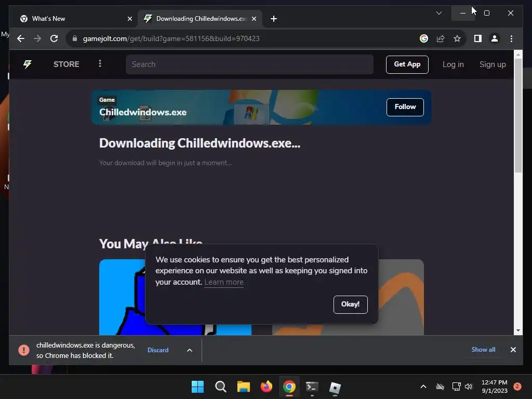The height and width of the screenshot is (399, 532).
Task: Accept cookies with the Okay! button
Action: pos(351,304)
